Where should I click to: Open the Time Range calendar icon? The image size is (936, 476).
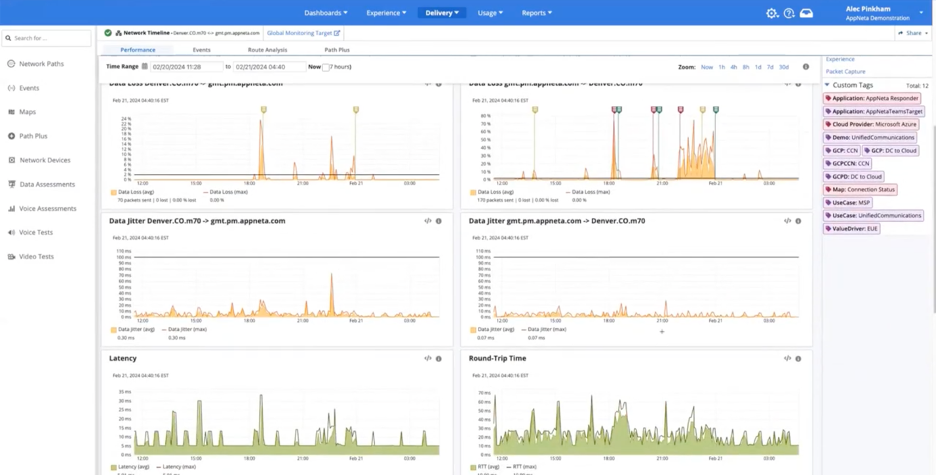point(144,67)
